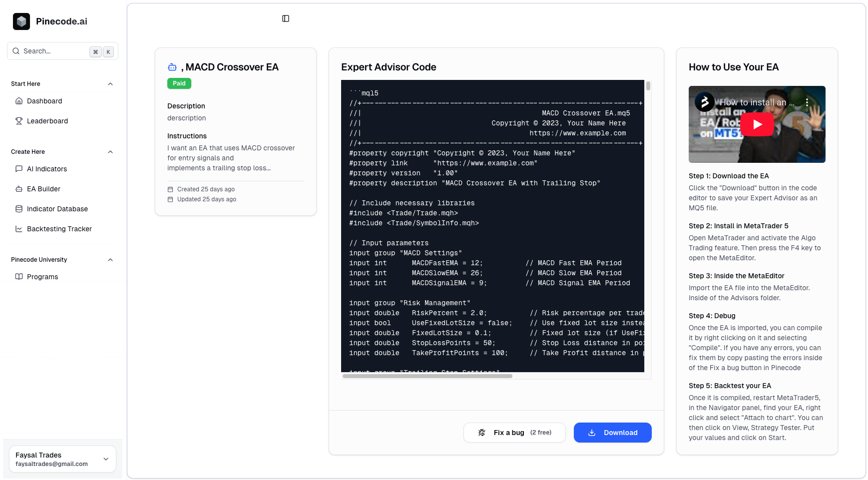Click the green Paid badge
Viewport: 868px width, 480px height.
179,83
